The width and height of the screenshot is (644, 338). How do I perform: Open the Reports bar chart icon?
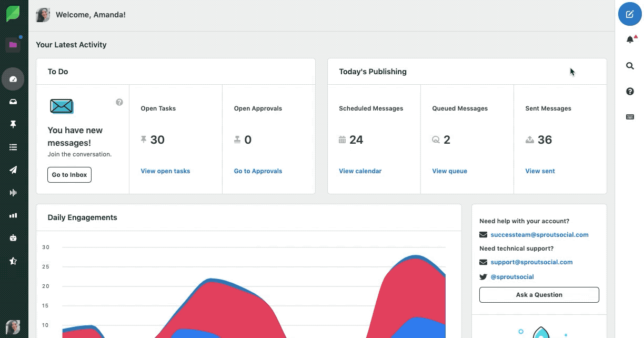13,215
